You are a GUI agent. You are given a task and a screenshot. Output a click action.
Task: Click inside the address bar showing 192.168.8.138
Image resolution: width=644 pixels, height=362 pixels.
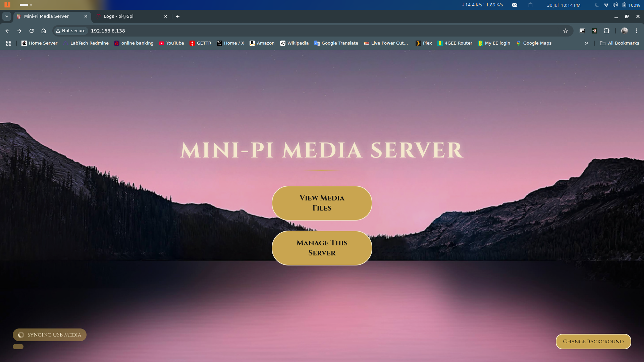click(108, 31)
